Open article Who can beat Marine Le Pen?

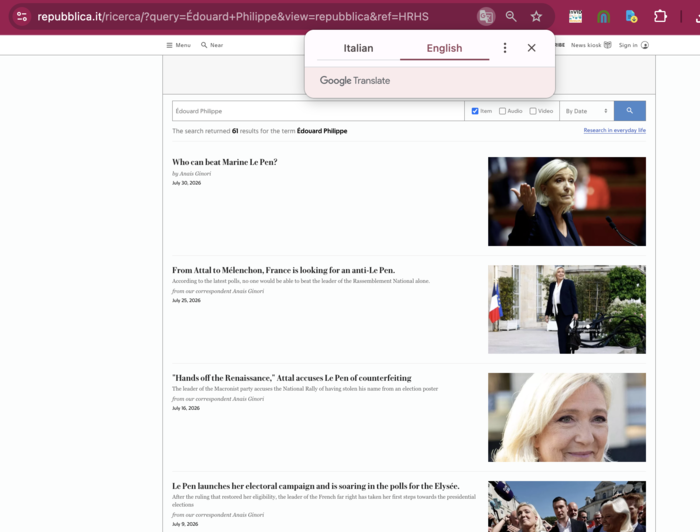pos(225,162)
